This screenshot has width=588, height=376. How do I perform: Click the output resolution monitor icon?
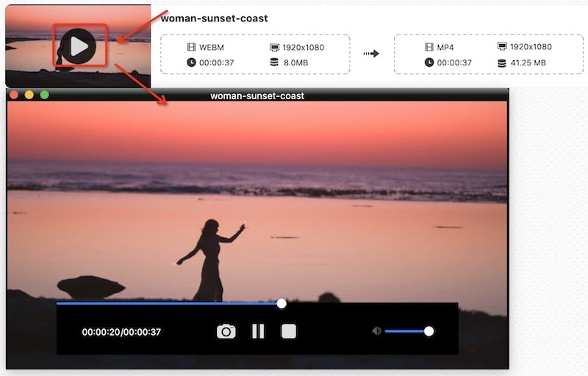pos(502,46)
